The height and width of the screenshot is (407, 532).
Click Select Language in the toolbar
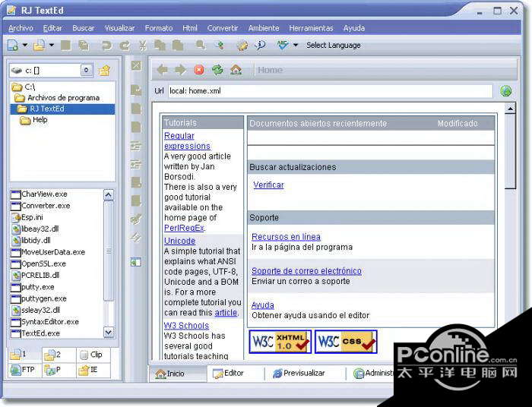point(333,45)
